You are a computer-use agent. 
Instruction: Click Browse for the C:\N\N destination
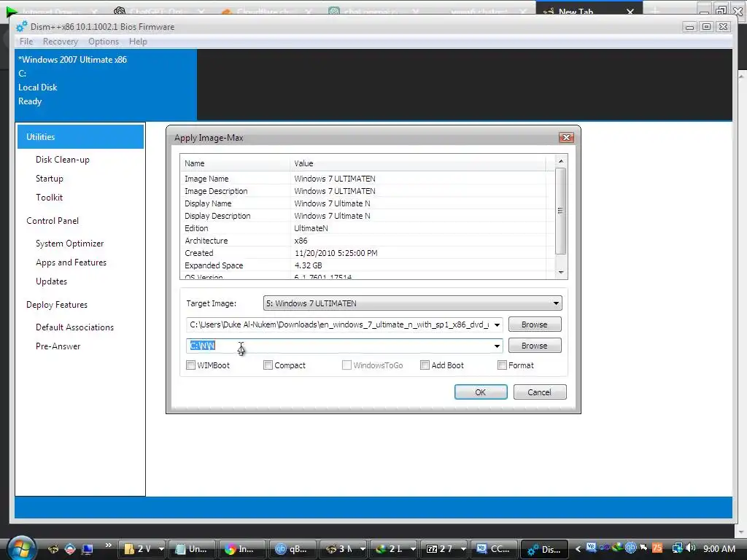[535, 345]
